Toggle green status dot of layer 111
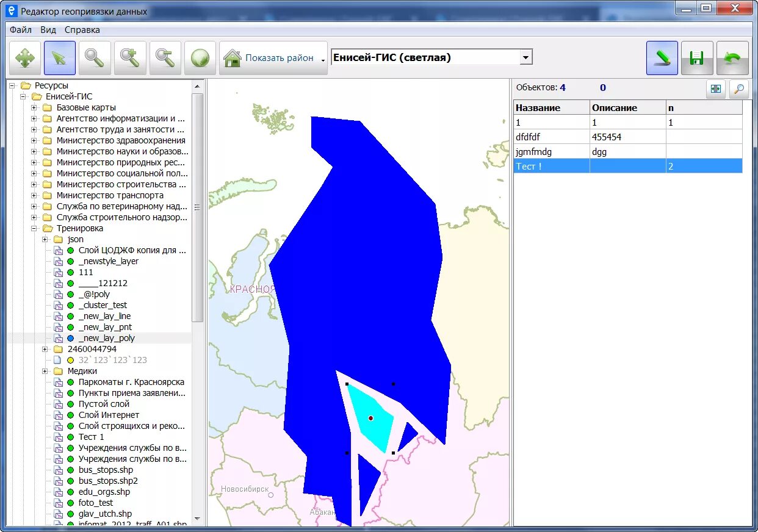The image size is (758, 532). 70,272
